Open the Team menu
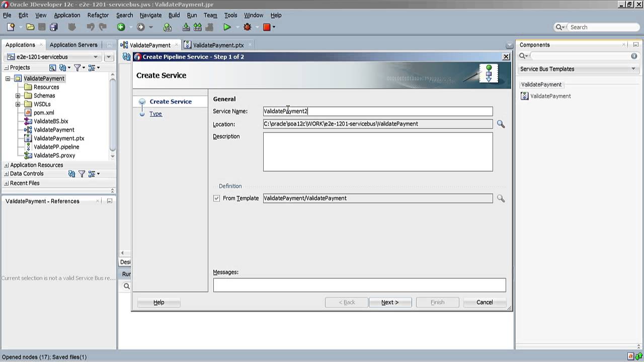 coord(210,15)
